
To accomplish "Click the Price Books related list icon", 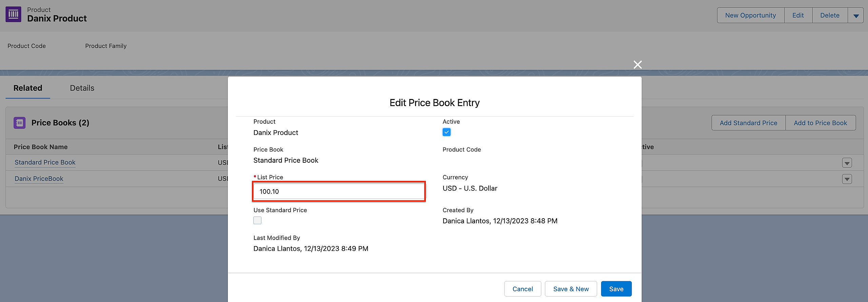I will click(x=20, y=123).
